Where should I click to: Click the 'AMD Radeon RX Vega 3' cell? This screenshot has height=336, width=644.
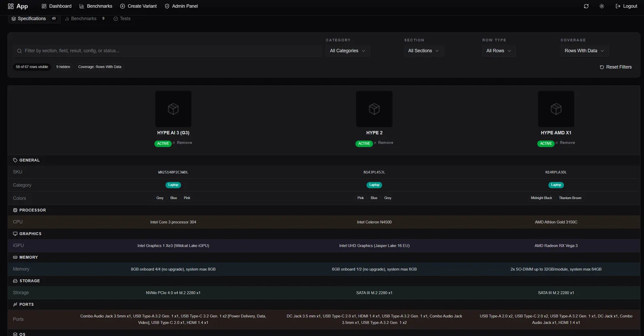coord(556,246)
